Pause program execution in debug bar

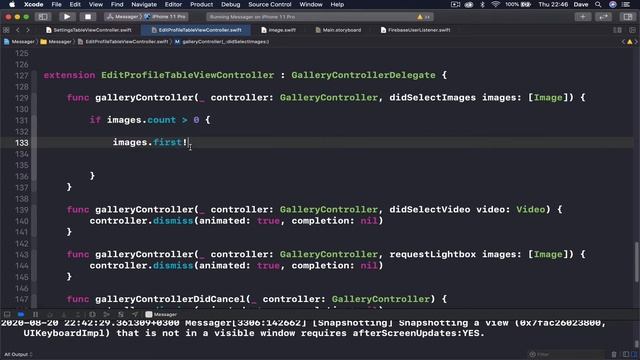point(36,314)
